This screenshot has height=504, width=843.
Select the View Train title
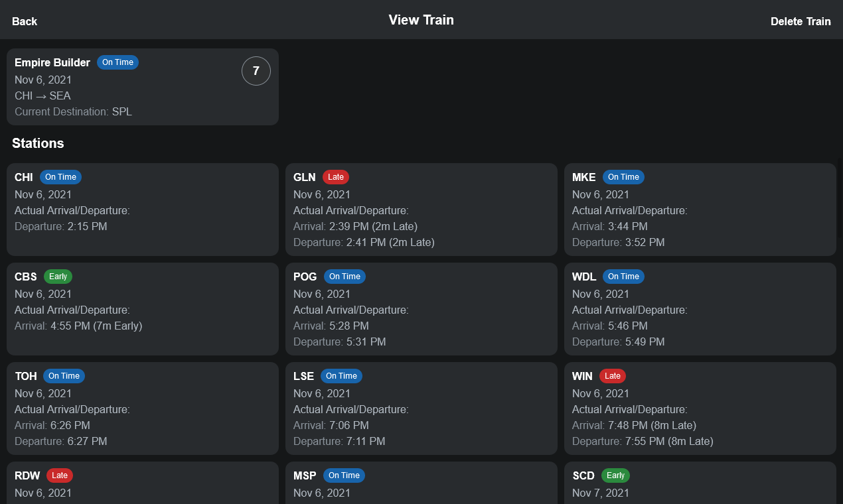click(x=421, y=20)
